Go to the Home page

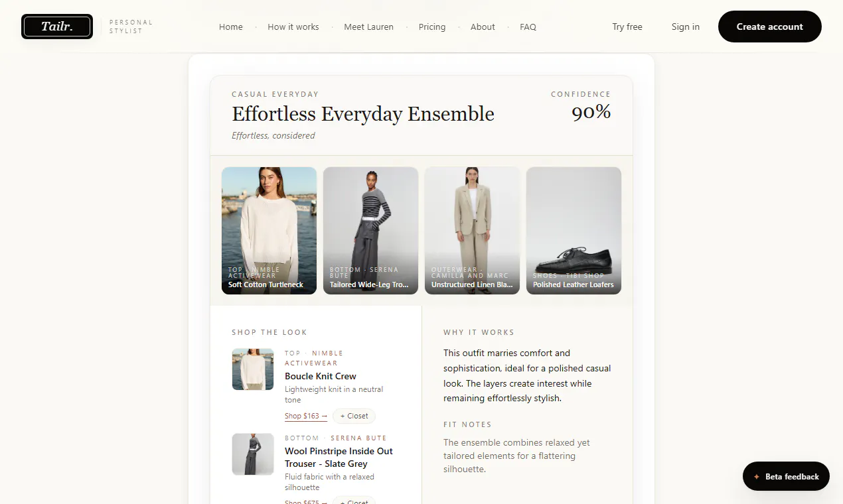[x=231, y=27]
